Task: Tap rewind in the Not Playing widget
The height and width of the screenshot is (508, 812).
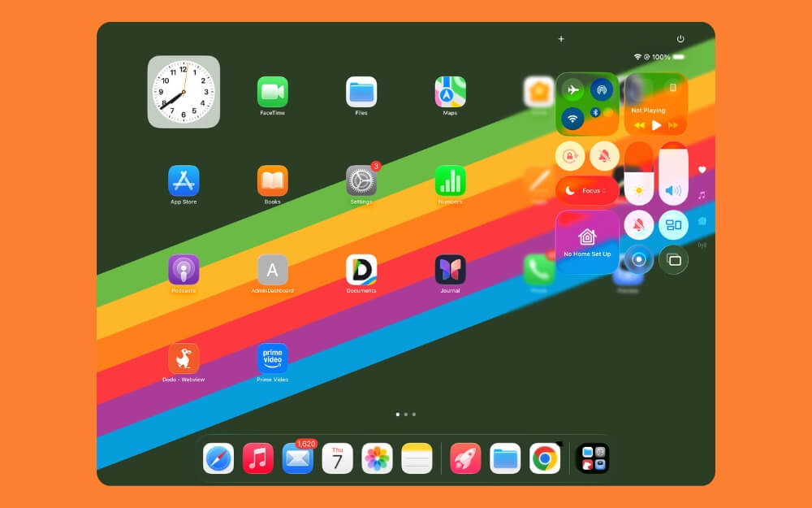Action: 640,125
